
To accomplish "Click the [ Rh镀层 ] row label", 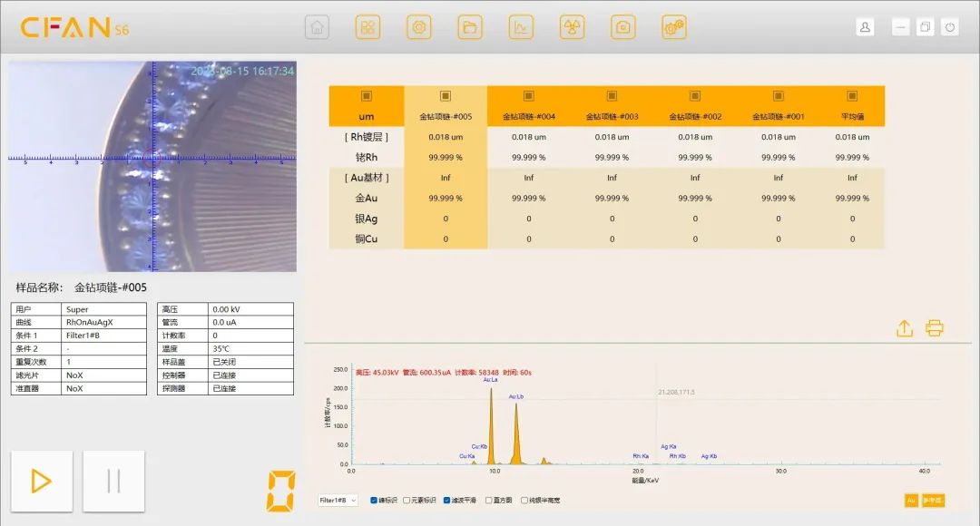I will tap(367, 137).
